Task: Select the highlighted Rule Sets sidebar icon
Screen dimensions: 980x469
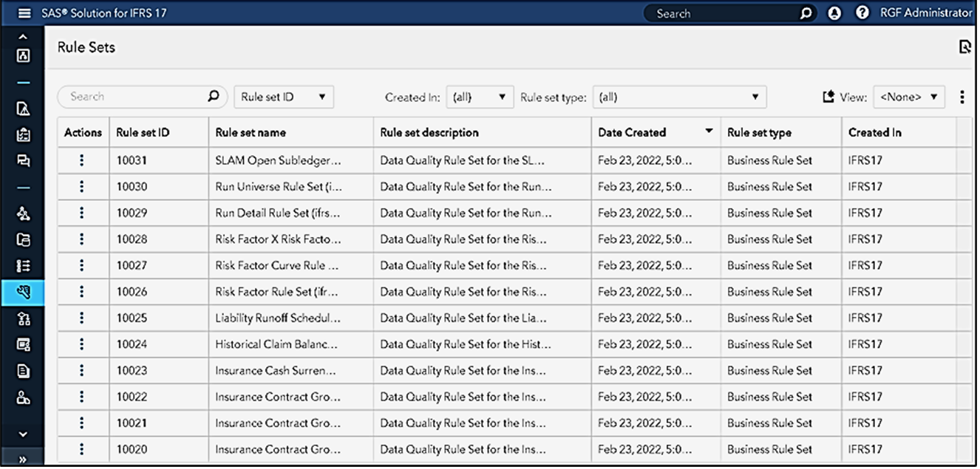Action: pos(23,292)
